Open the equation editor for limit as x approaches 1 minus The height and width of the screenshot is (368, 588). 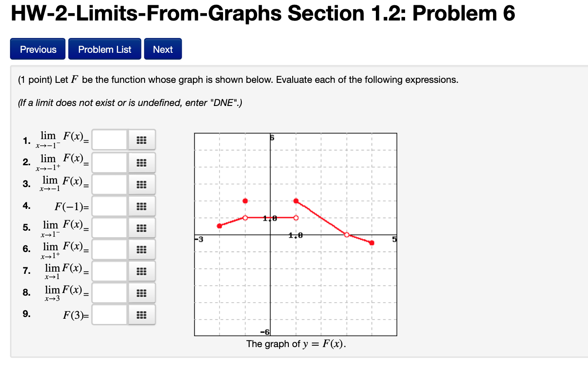point(142,228)
